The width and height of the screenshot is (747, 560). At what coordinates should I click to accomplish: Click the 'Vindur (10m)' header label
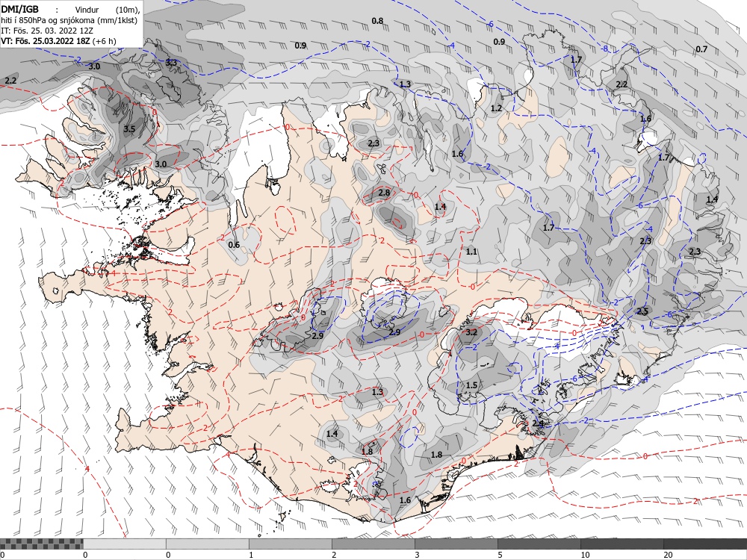pos(107,10)
